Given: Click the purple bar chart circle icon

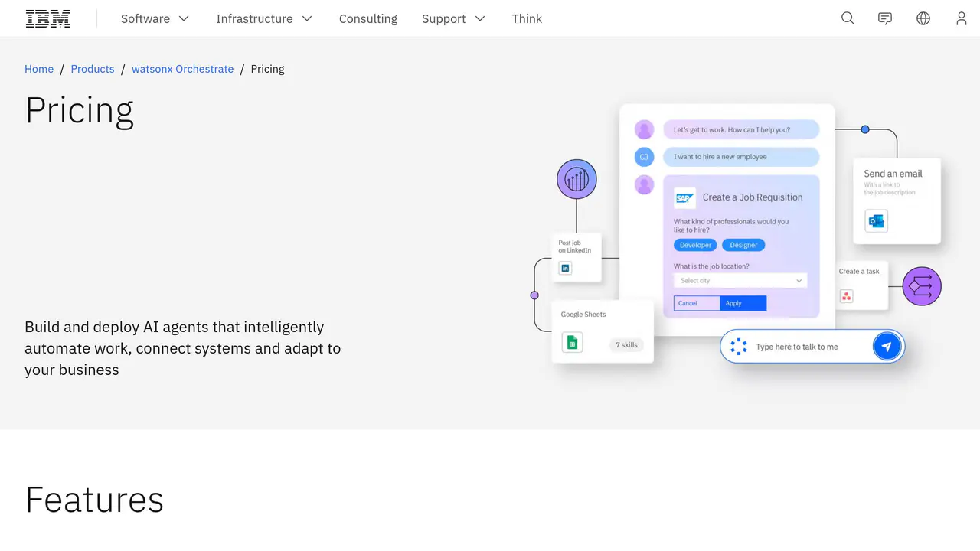Looking at the screenshot, I should pyautogui.click(x=577, y=179).
